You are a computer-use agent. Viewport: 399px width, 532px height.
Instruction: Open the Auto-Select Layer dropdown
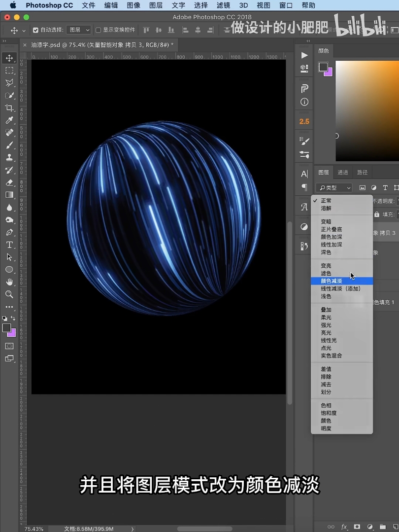pyautogui.click(x=78, y=30)
